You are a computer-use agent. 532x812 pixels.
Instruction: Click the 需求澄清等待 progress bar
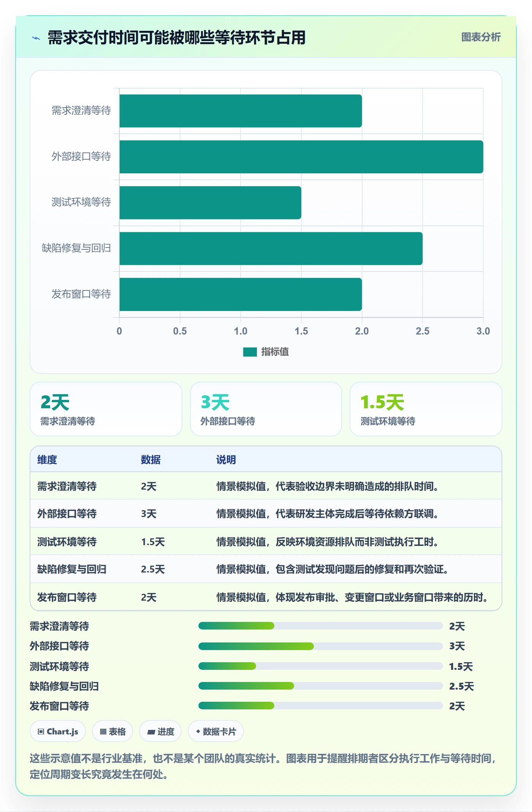click(x=320, y=626)
